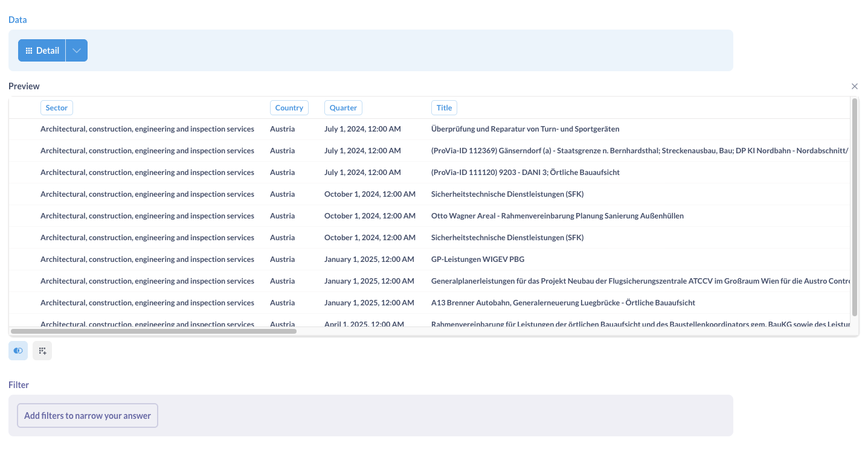Click Add filters to narrow your answer
The width and height of the screenshot is (868, 449).
tap(87, 415)
